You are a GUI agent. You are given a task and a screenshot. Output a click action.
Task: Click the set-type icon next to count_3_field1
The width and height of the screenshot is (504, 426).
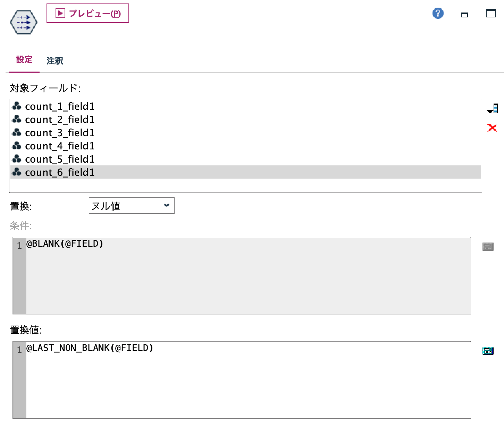tap(17, 132)
